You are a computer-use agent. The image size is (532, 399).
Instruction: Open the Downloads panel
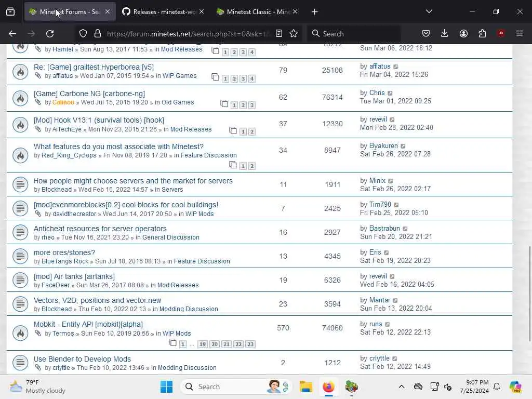pyautogui.click(x=445, y=33)
